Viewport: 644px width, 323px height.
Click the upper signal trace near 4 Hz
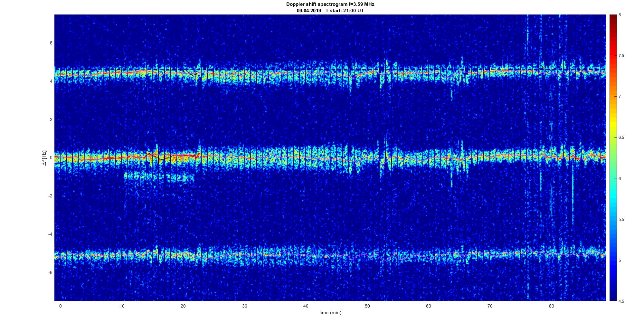click(330, 73)
